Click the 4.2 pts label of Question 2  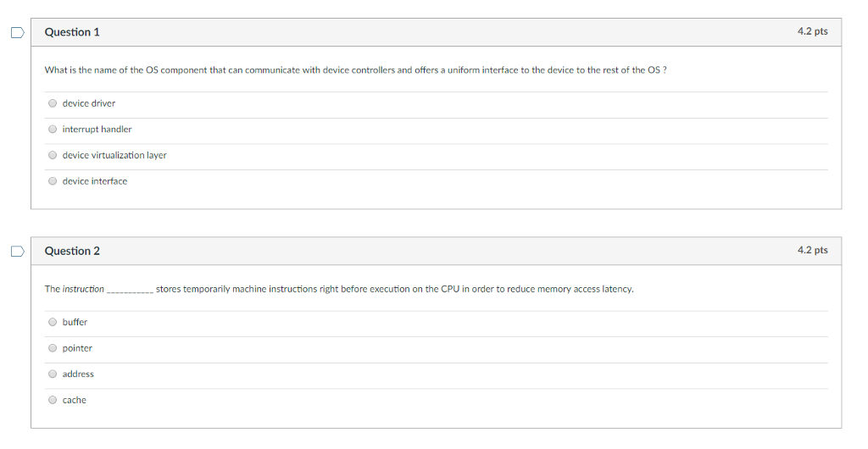tap(812, 250)
